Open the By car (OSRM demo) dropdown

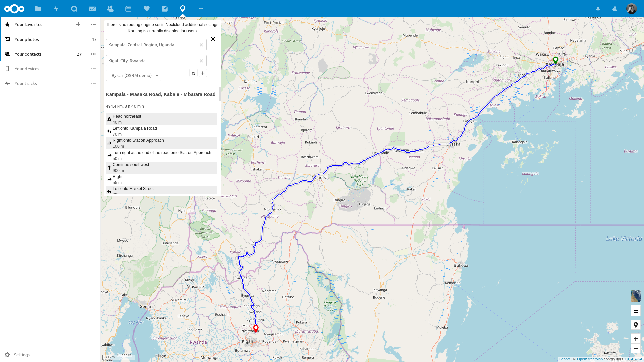coord(133,75)
